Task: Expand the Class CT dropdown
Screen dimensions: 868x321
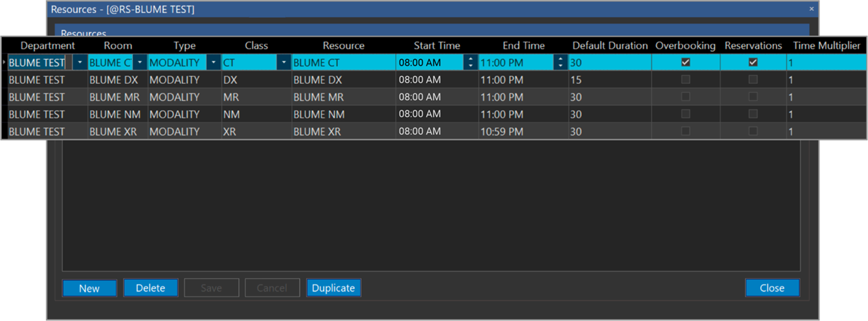Action: 284,62
